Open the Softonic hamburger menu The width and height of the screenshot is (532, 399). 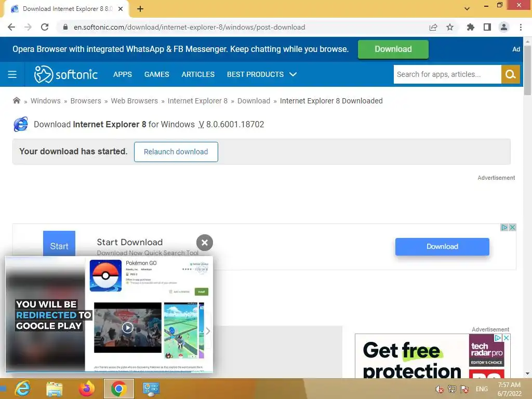coord(12,74)
